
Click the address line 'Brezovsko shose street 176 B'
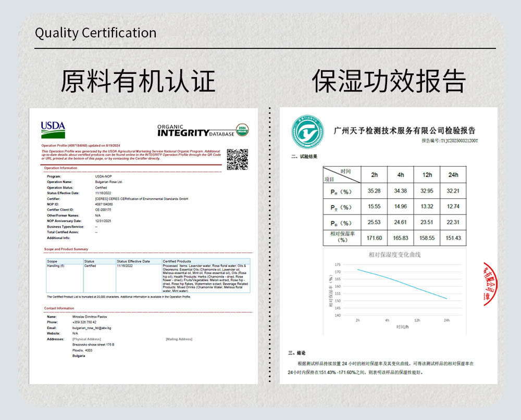coord(93,345)
